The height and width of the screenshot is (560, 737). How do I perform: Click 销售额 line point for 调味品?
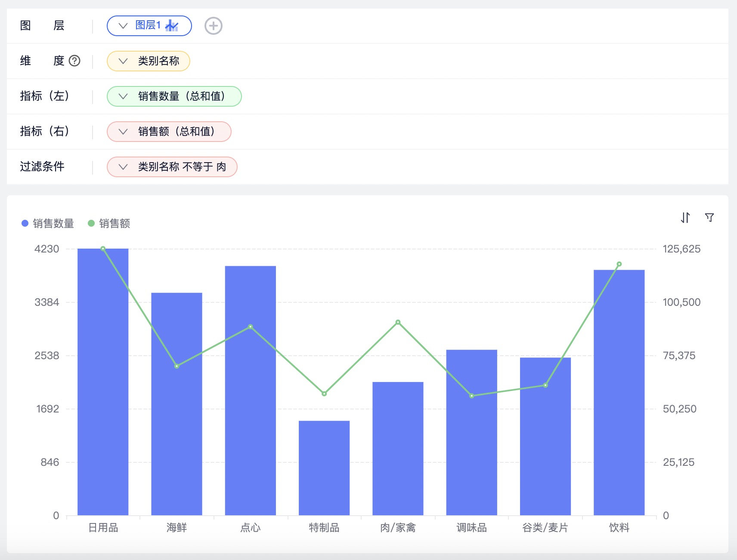(472, 396)
